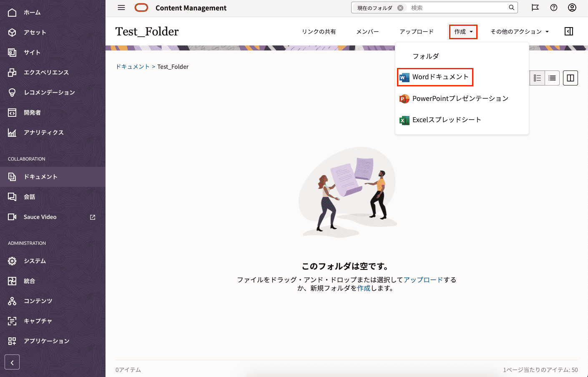Expand その他のアクション dropdown
The width and height of the screenshot is (588, 377).
[520, 32]
